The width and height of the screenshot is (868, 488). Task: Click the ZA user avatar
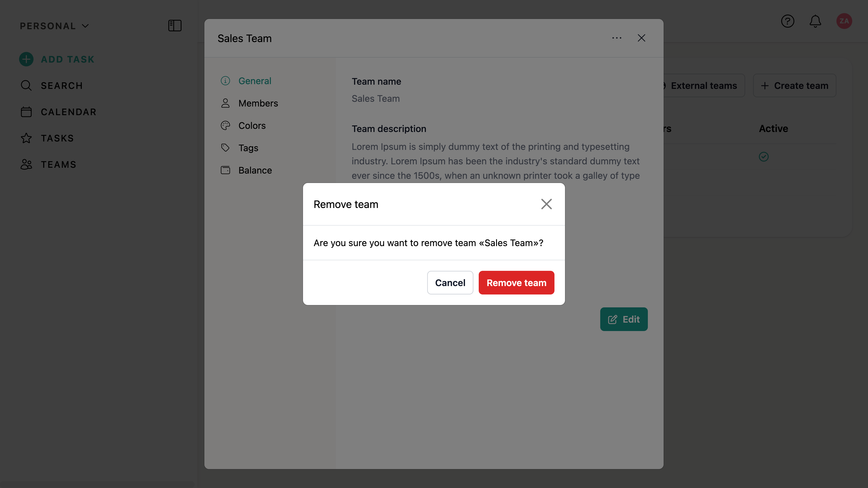tap(844, 21)
